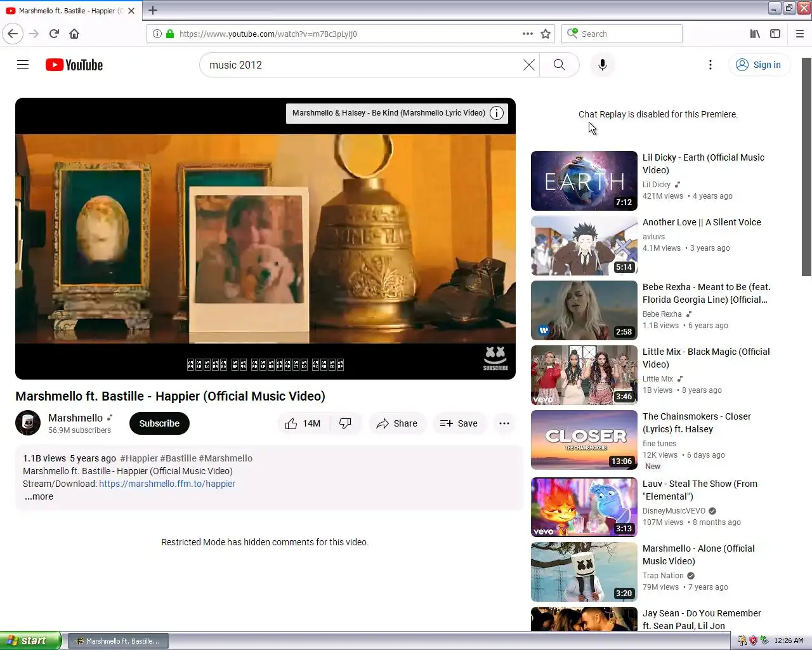Click #Happier hashtag
The image size is (812, 650).
[x=138, y=458]
